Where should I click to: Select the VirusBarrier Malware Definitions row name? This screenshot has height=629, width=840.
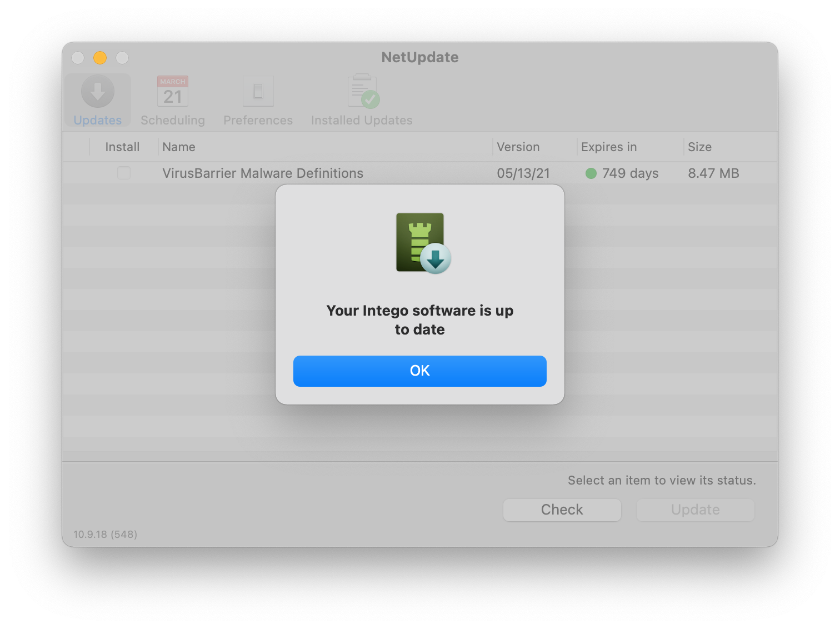[263, 173]
